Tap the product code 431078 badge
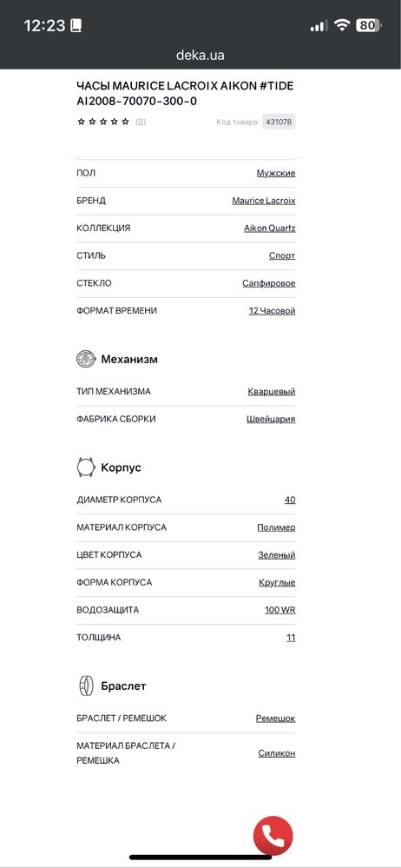The height and width of the screenshot is (868, 401). [x=279, y=122]
